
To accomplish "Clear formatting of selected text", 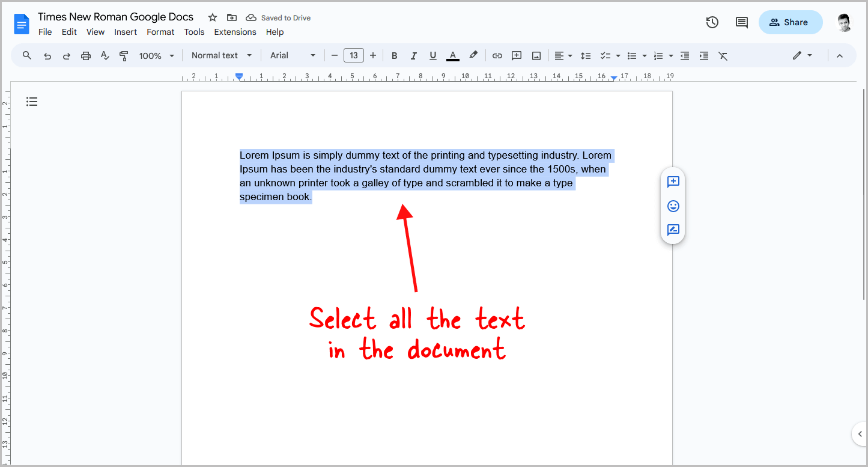I will coord(723,55).
